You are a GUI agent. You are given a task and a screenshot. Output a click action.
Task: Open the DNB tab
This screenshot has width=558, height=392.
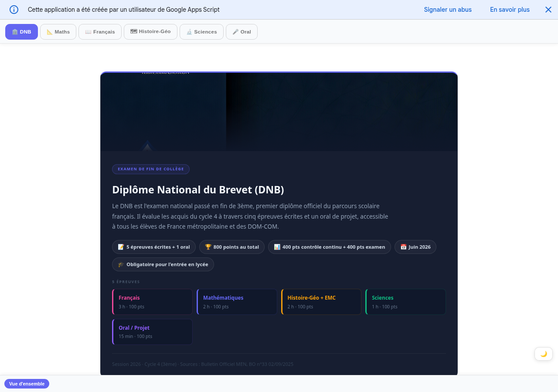[21, 32]
